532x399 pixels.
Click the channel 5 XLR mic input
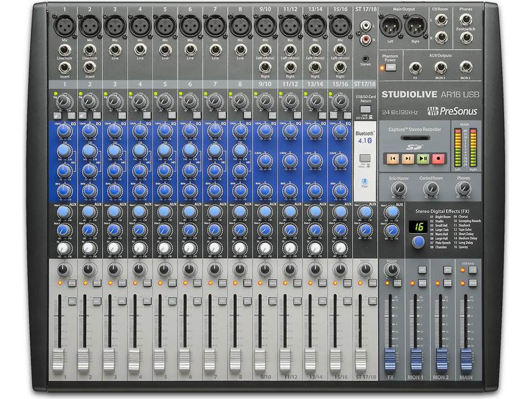165,26
